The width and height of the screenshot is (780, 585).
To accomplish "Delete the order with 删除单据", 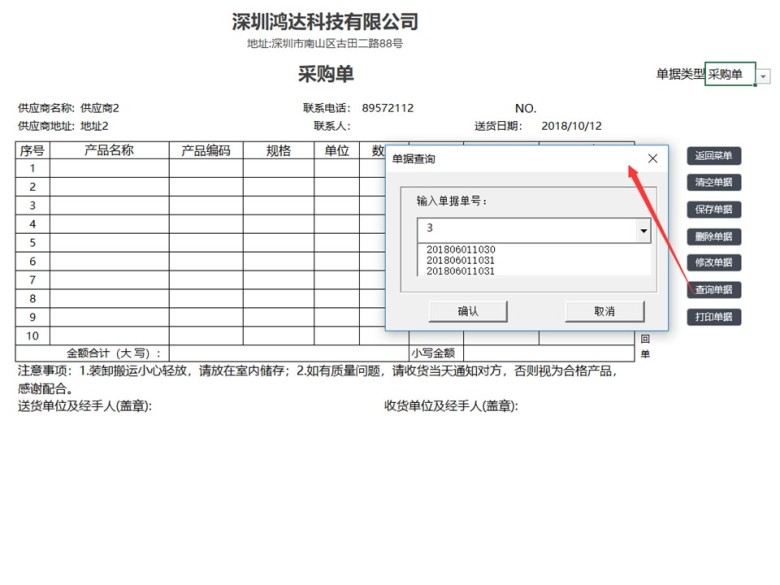I will [x=714, y=236].
